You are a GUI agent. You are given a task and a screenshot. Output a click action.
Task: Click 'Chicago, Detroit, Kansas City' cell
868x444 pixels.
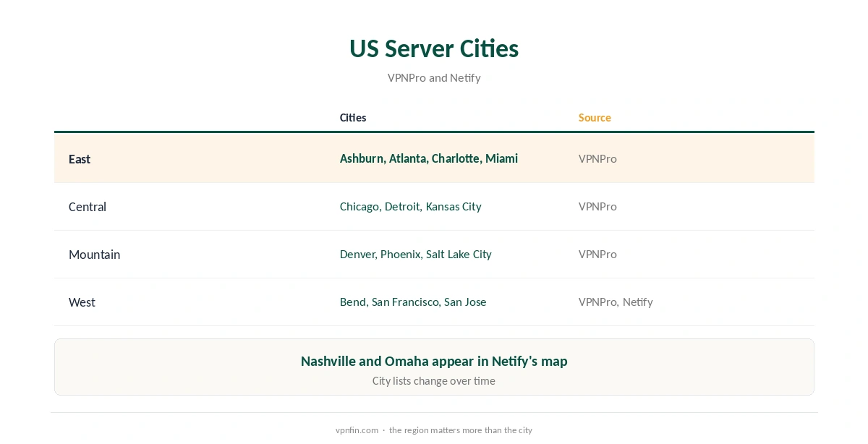coord(410,206)
